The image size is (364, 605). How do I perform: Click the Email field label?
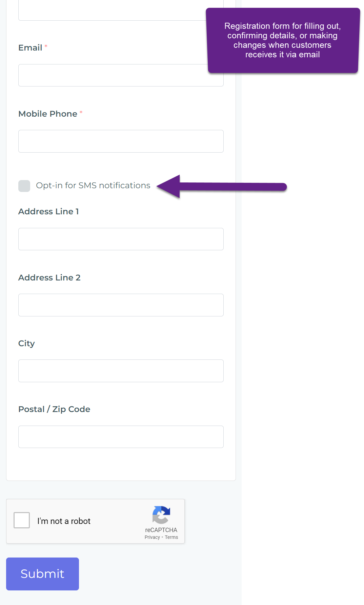pyautogui.click(x=30, y=48)
